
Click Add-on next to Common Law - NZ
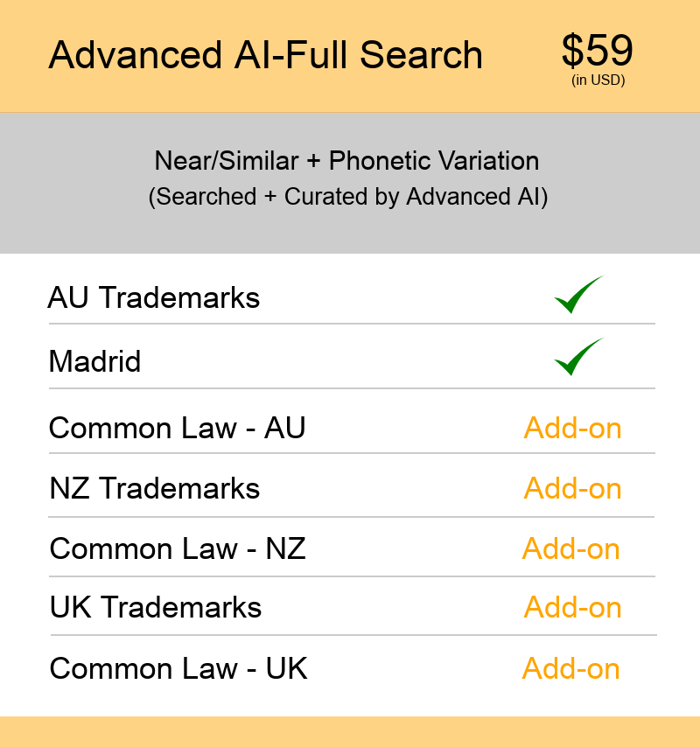pos(570,548)
